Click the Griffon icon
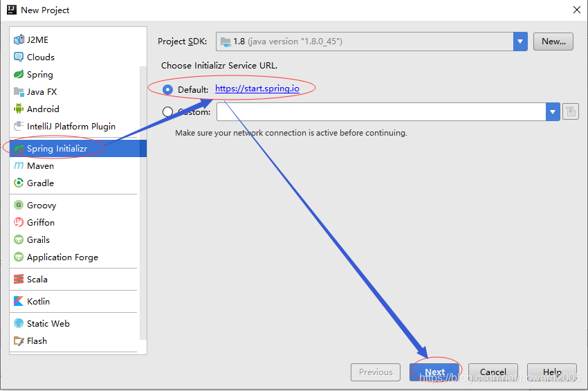Viewport: 588px width, 391px height. [x=19, y=222]
